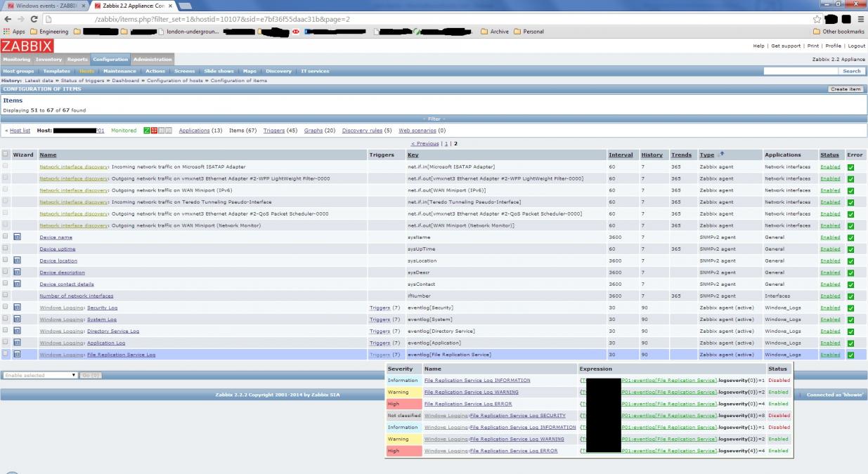Sort table by Trends column
This screenshot has width=868, height=474.
681,154
